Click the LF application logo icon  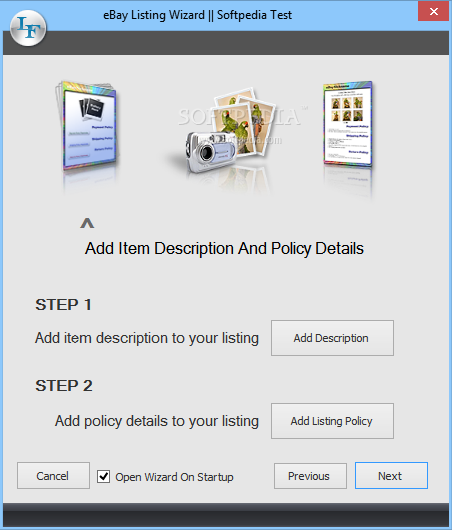(x=28, y=28)
